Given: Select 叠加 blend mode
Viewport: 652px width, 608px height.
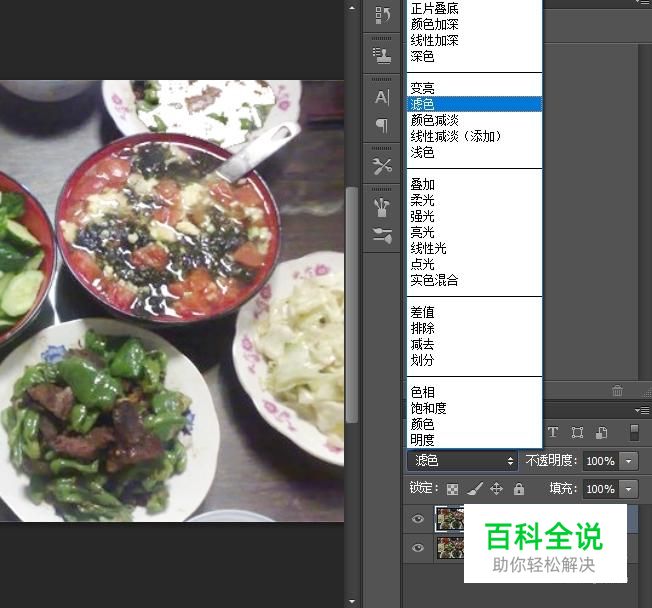Looking at the screenshot, I should click(x=474, y=184).
